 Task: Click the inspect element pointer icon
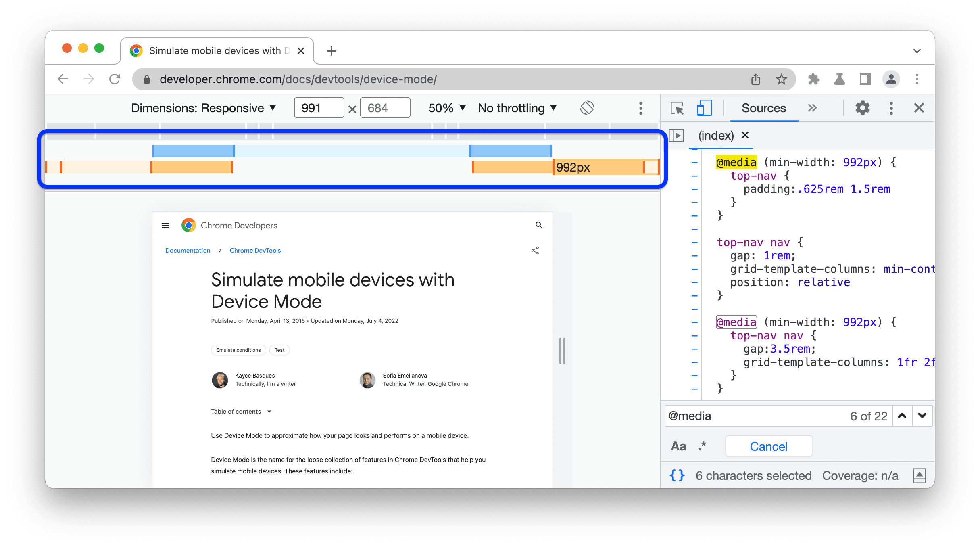677,108
